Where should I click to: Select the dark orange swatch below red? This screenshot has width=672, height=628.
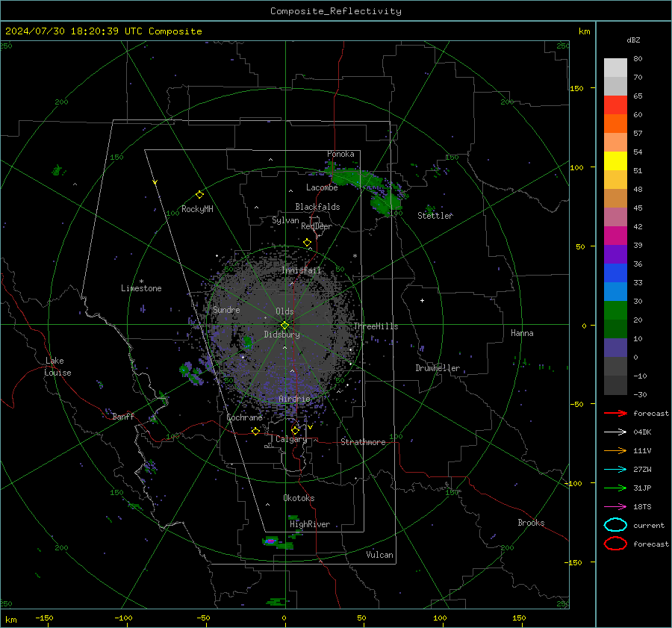click(615, 123)
